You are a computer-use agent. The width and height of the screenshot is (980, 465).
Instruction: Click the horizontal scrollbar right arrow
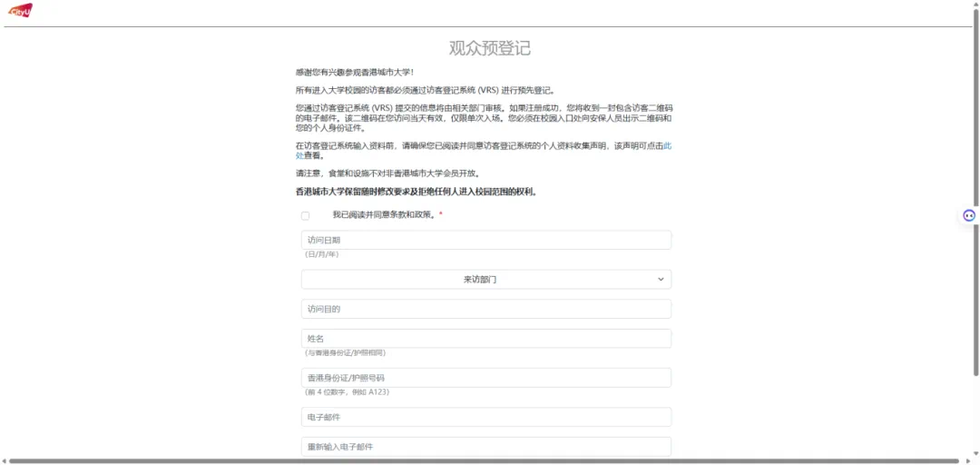click(967, 460)
